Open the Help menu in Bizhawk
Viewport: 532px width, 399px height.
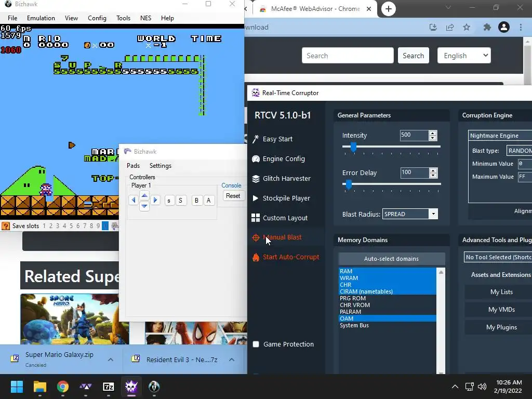167,18
